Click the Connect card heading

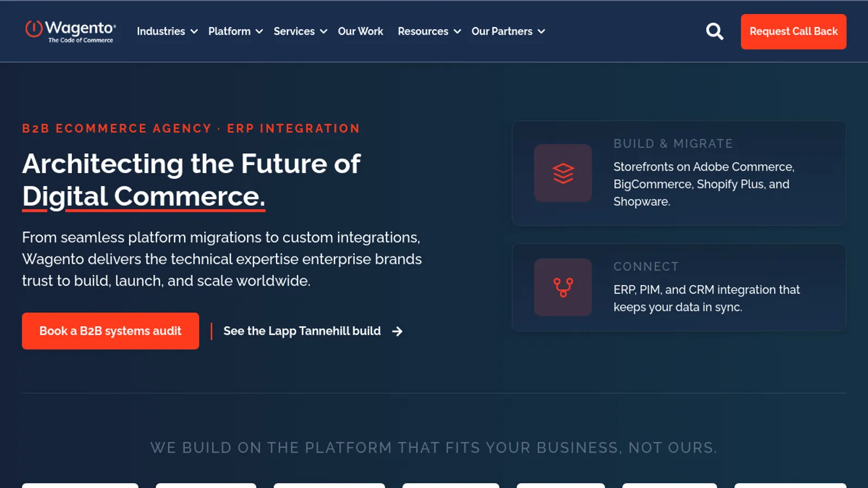pyautogui.click(x=646, y=267)
